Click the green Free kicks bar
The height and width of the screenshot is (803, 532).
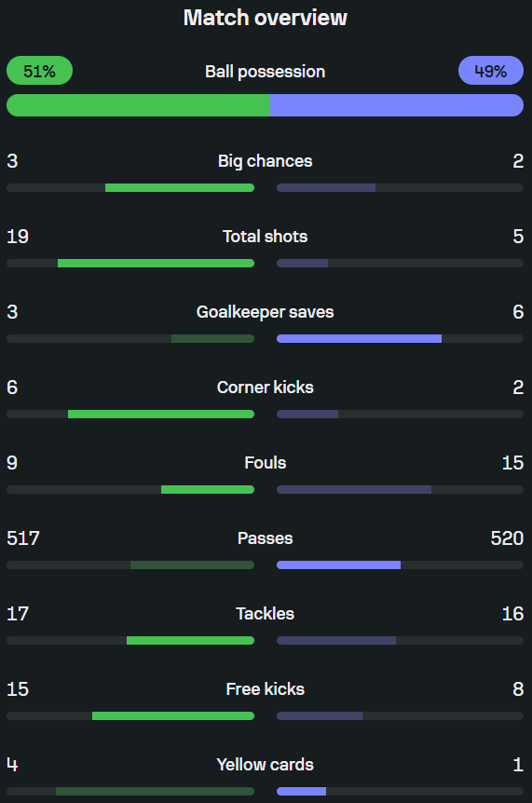[173, 716]
